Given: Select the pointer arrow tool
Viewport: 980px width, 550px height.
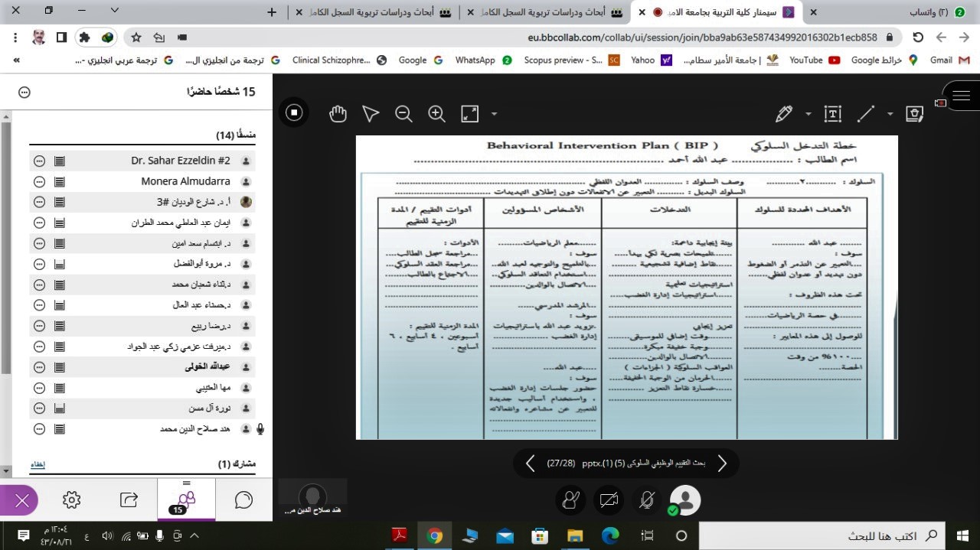Looking at the screenshot, I should click(x=371, y=114).
